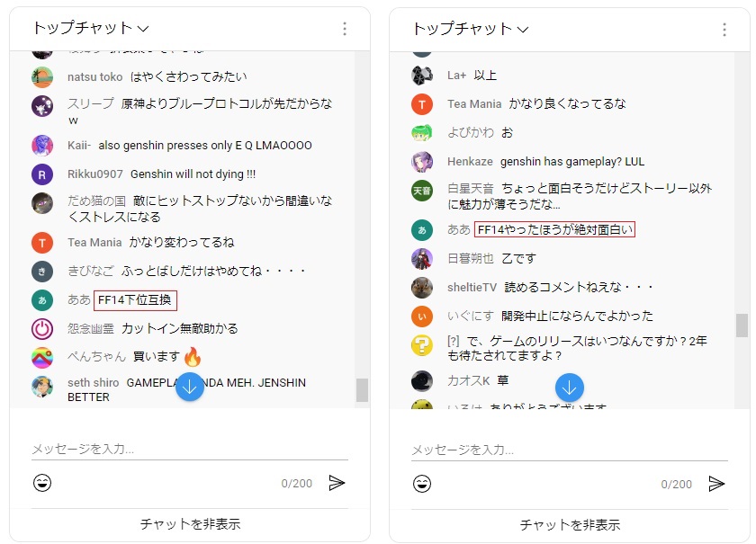The height and width of the screenshot is (544, 756).
Task: Click the right chat scrollbar thumb
Action: pos(742,325)
